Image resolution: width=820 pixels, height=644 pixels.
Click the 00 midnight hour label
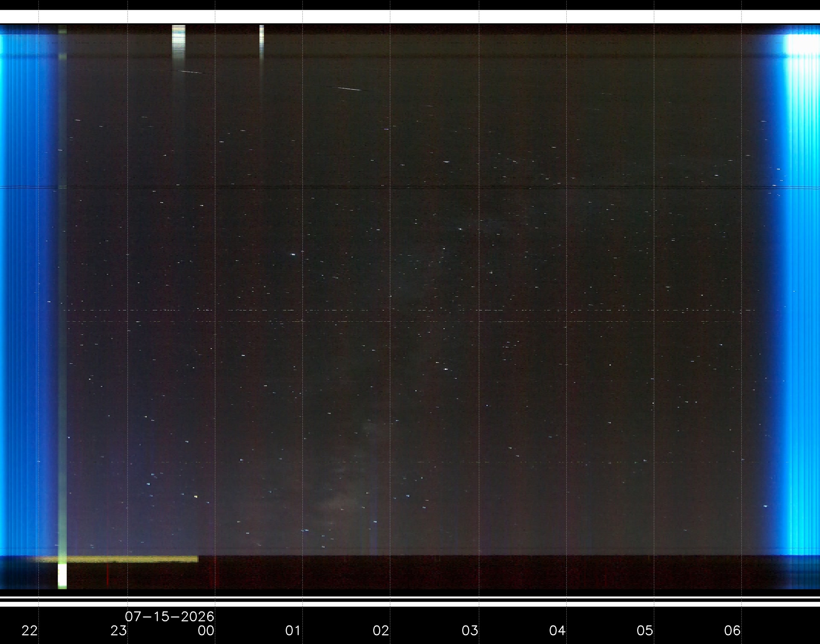click(206, 630)
